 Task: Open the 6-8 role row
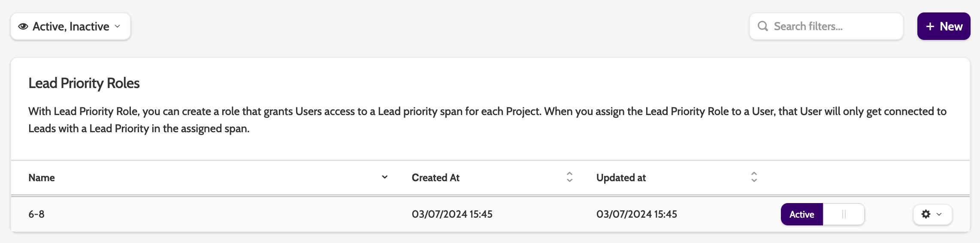36,214
